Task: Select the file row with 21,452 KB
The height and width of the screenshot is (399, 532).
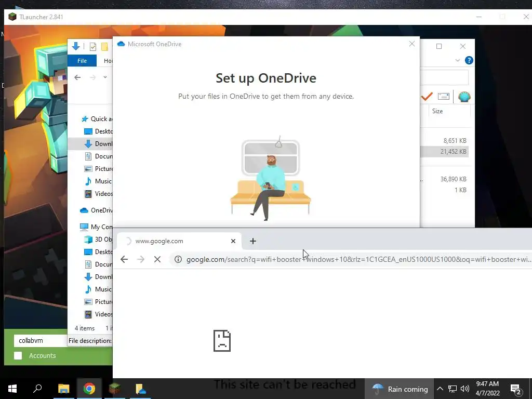Action: (444, 152)
